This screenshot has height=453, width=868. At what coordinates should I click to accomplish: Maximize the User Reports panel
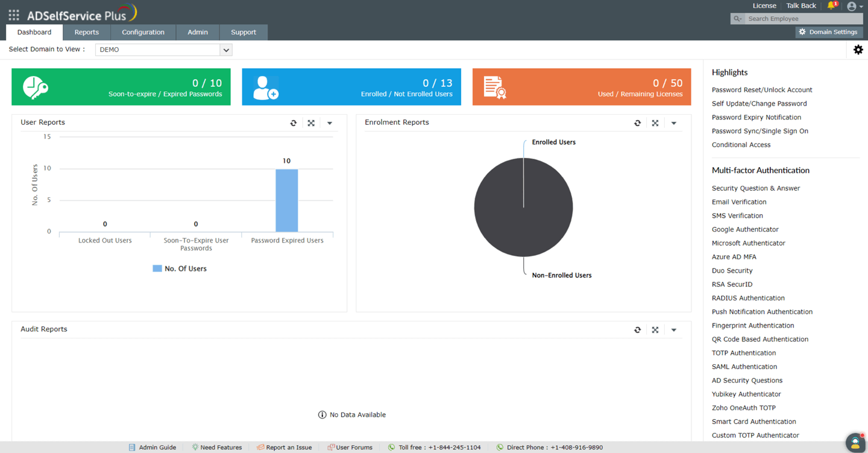311,123
